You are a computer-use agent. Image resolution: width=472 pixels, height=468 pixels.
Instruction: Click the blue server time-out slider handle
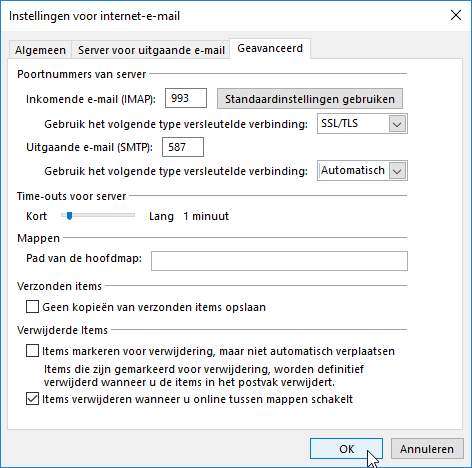point(69,216)
